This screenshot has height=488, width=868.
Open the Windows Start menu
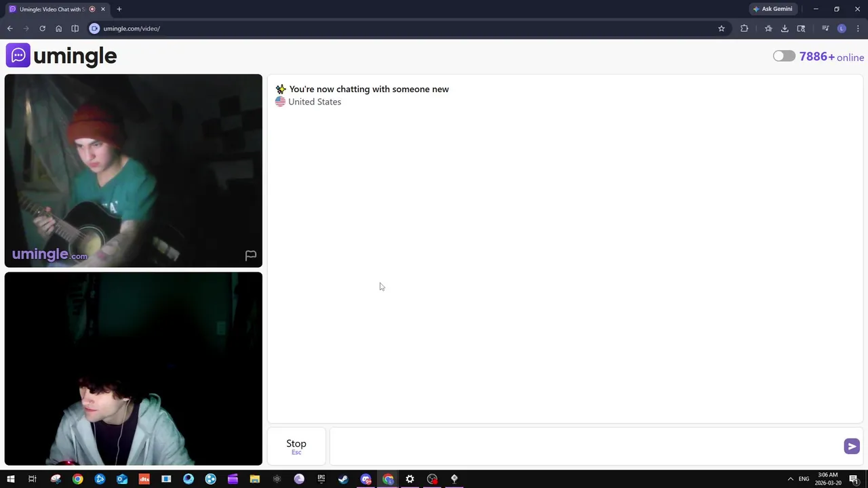tap(10, 479)
